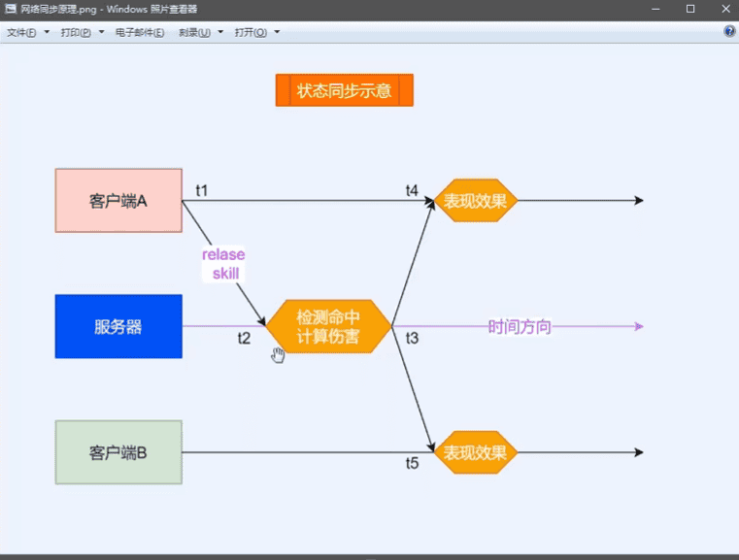The image size is (739, 560).
Task: Click the photo viewer app icon in title bar
Action: 10,8
